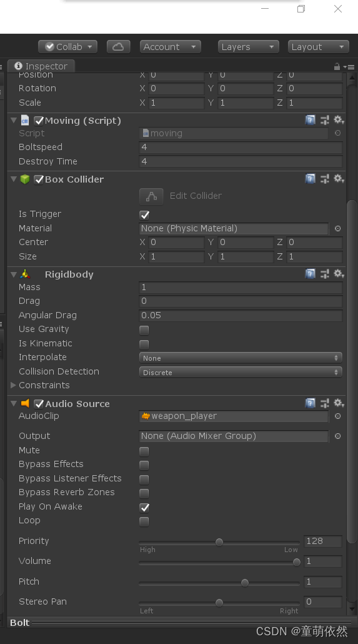Open Moving Script gear settings menu
358x644 pixels.
(x=339, y=120)
